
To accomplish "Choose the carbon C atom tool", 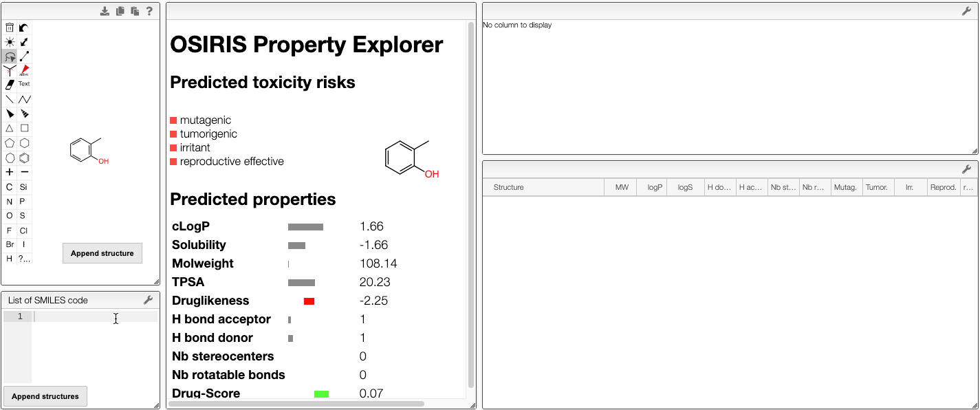I will tap(10, 187).
